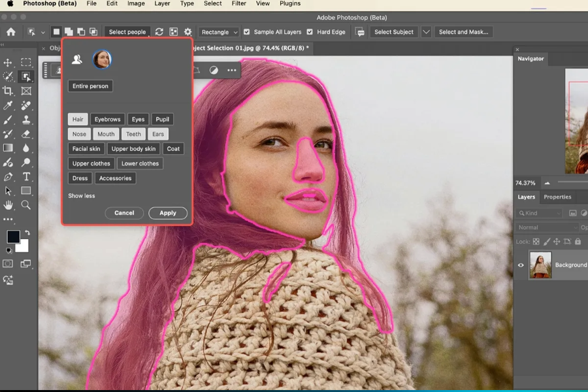Refresh the object finder

coord(159,32)
